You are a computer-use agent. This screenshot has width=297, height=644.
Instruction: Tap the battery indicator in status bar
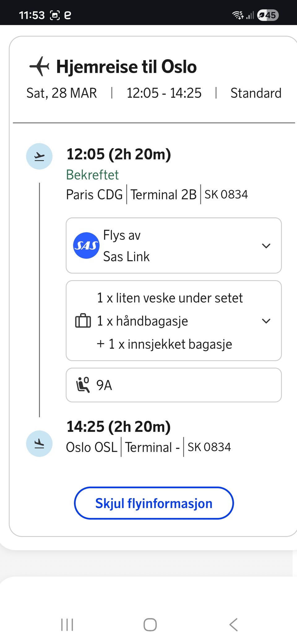(x=268, y=15)
